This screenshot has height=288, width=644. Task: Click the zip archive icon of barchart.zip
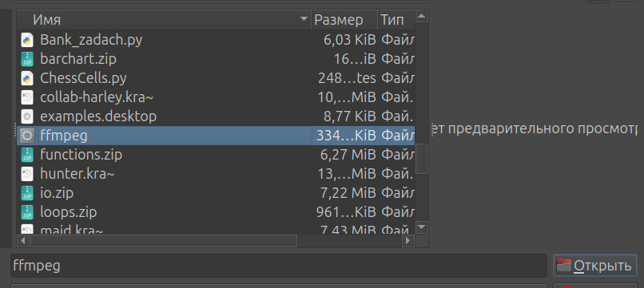pos(27,59)
